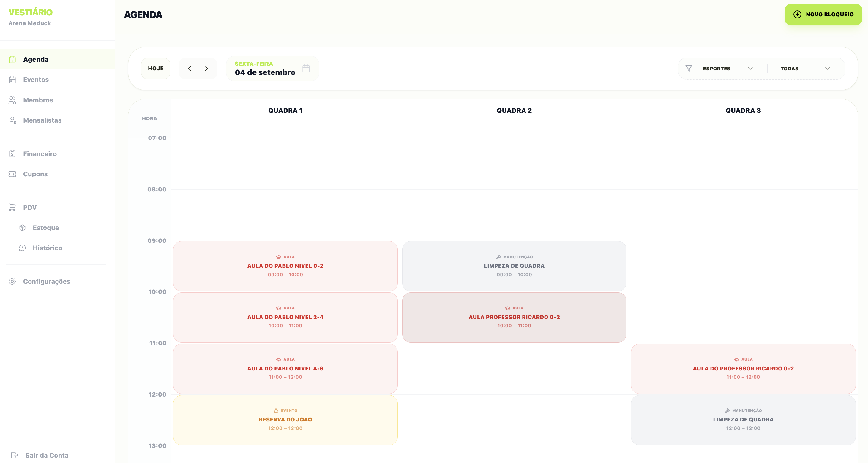Screen dimensions: 868x463
Task: Click the Configurações gear icon
Action: click(x=12, y=281)
